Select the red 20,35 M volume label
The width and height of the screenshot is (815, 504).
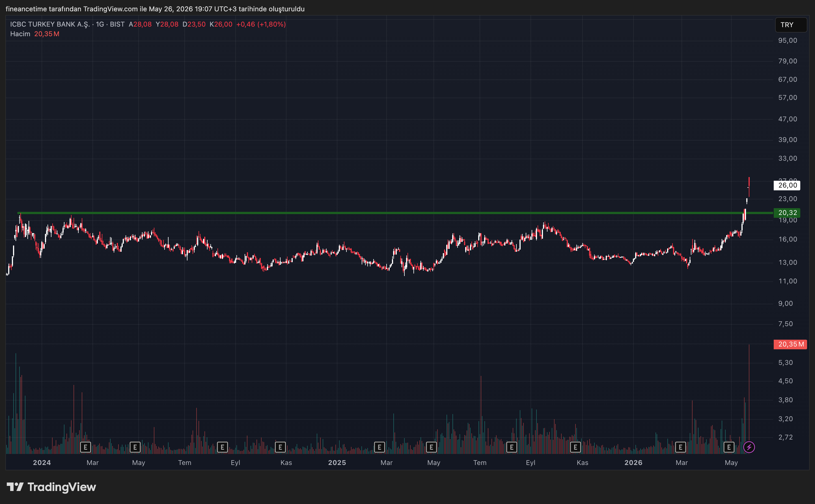[x=790, y=344]
